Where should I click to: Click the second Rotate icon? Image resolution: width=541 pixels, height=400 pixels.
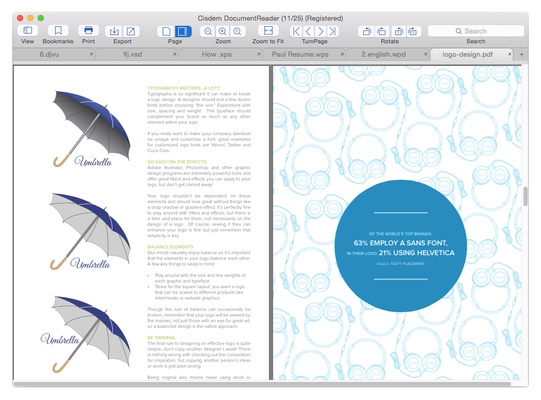[x=382, y=31]
